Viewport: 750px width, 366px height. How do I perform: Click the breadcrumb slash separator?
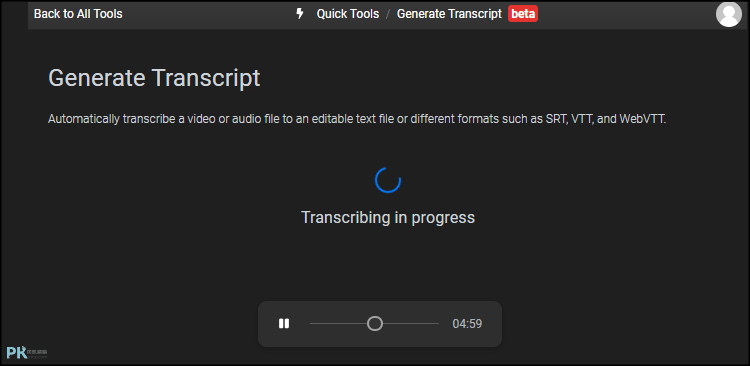(x=388, y=14)
